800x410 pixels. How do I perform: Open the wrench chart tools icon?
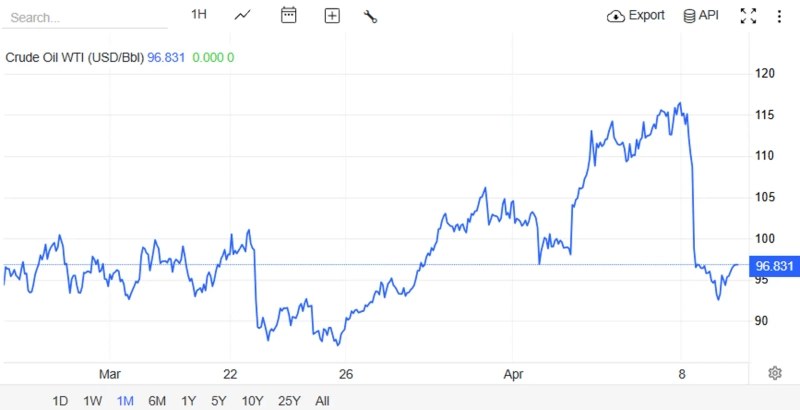(370, 16)
